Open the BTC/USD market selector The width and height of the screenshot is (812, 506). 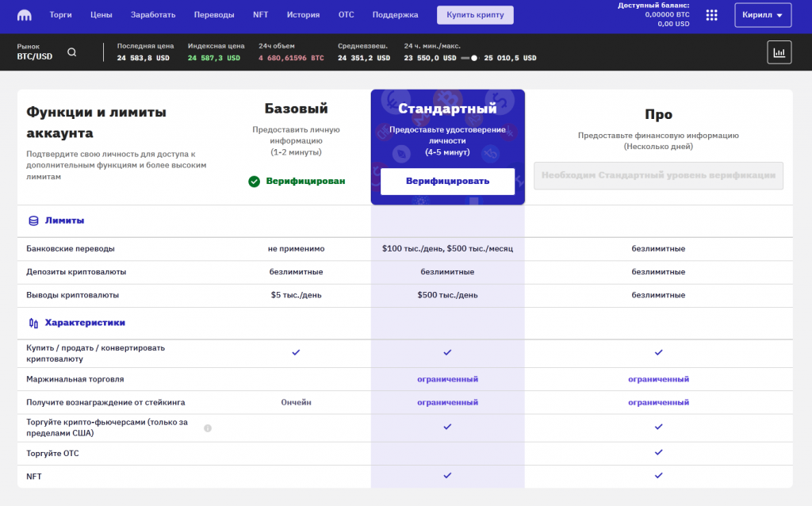35,52
